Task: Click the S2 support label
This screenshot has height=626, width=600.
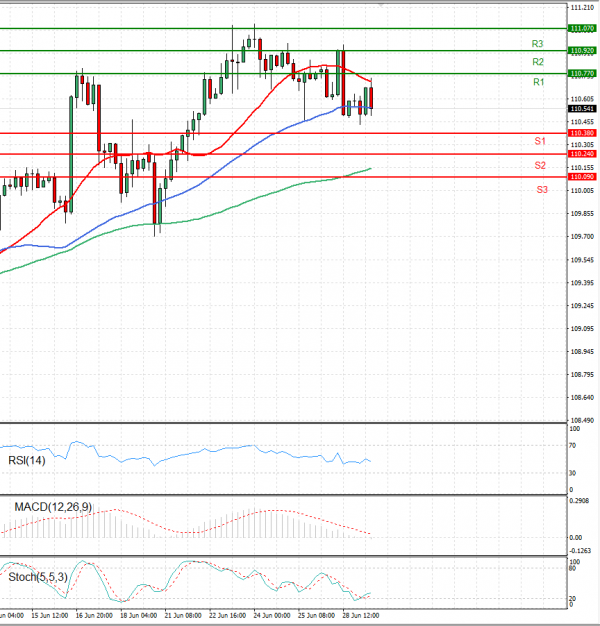Action: [x=540, y=165]
